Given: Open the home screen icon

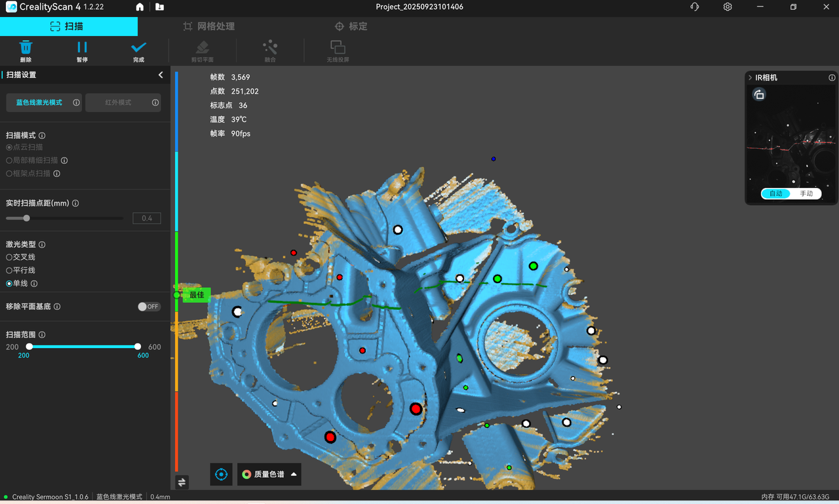Looking at the screenshot, I should [140, 7].
